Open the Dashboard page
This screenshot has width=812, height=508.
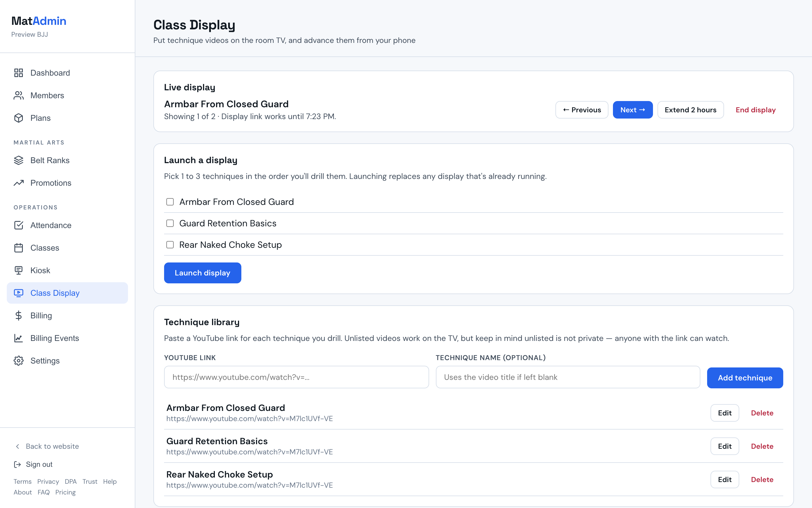pyautogui.click(x=67, y=73)
